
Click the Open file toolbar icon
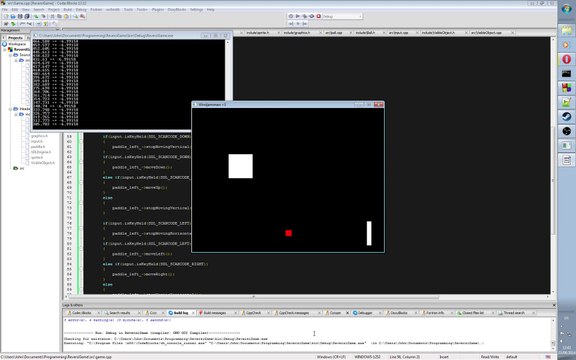click(x=13, y=17)
